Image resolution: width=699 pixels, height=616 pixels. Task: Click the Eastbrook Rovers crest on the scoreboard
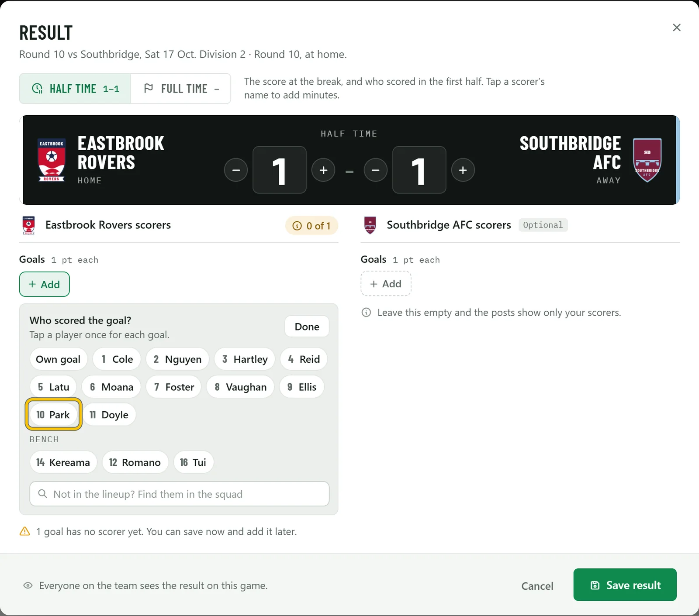tap(52, 160)
